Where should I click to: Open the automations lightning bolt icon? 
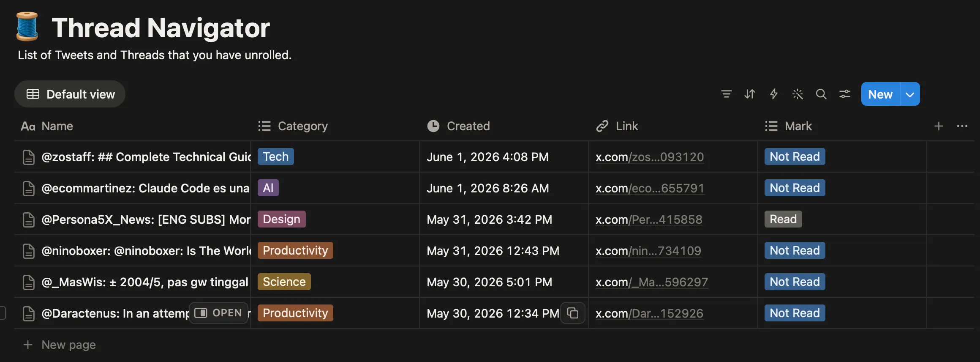tap(773, 94)
